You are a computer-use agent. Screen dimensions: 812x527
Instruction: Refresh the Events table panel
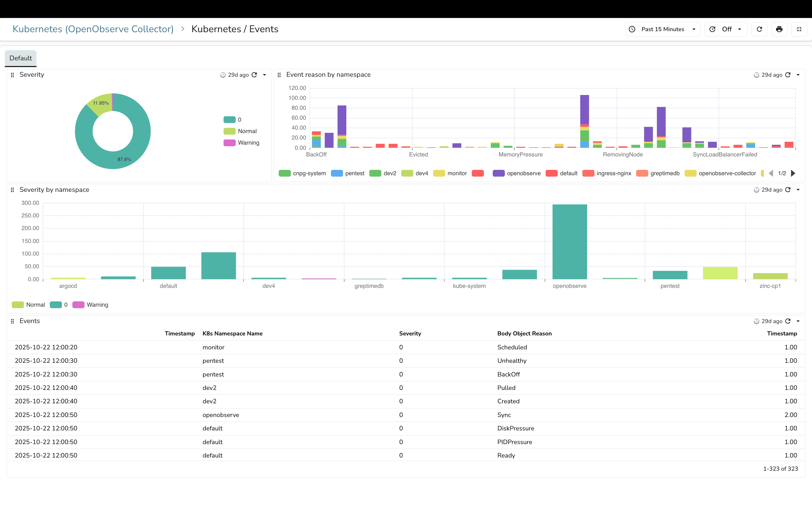(788, 321)
